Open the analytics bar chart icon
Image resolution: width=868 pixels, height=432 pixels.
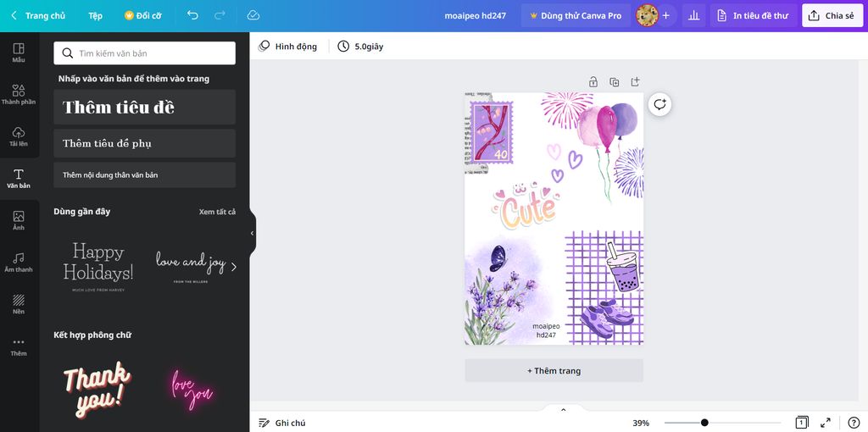click(693, 15)
